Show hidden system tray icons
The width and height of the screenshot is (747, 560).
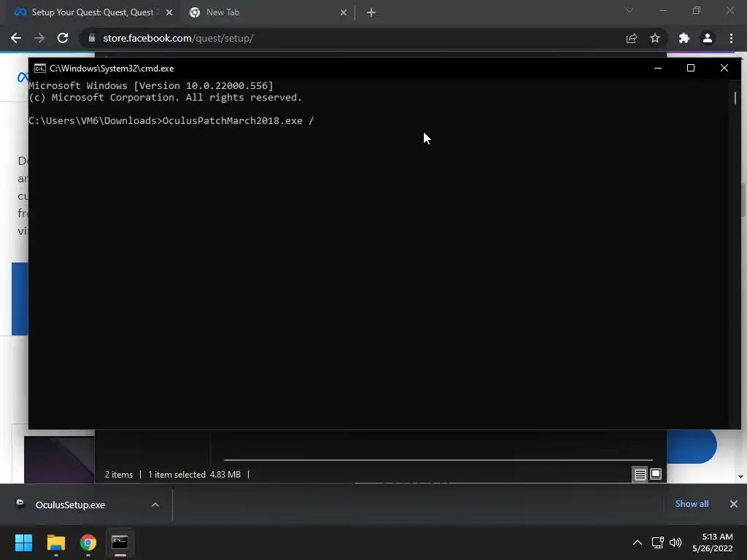(x=638, y=542)
